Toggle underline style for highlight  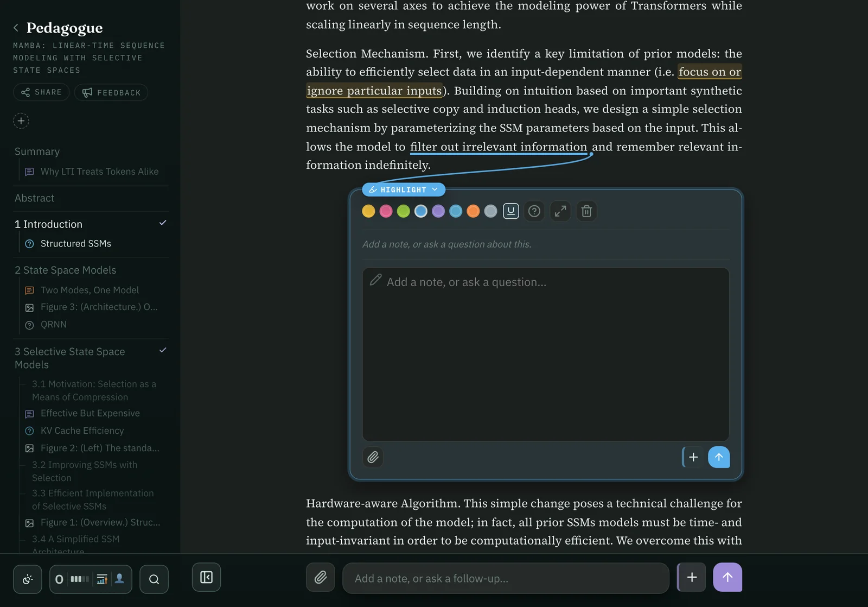511,211
